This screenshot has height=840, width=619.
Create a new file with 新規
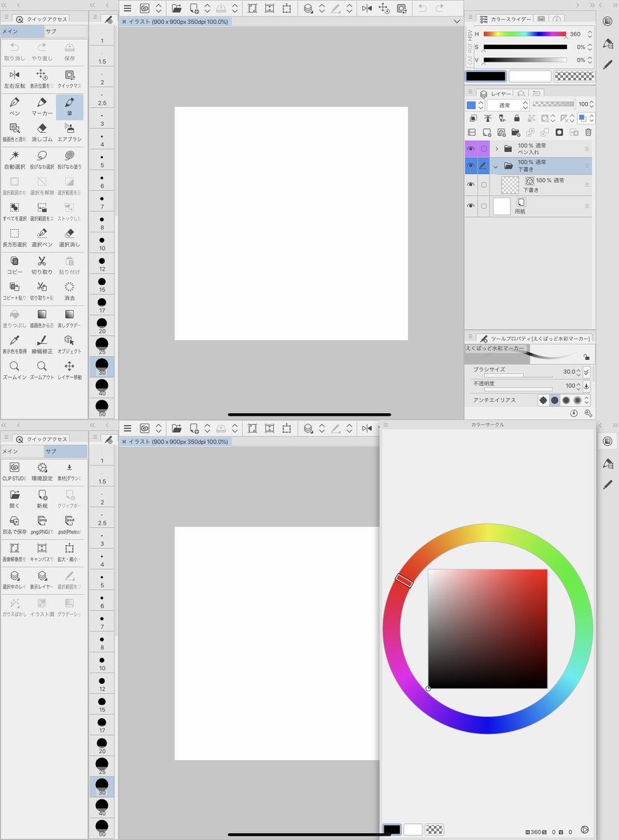[41, 498]
